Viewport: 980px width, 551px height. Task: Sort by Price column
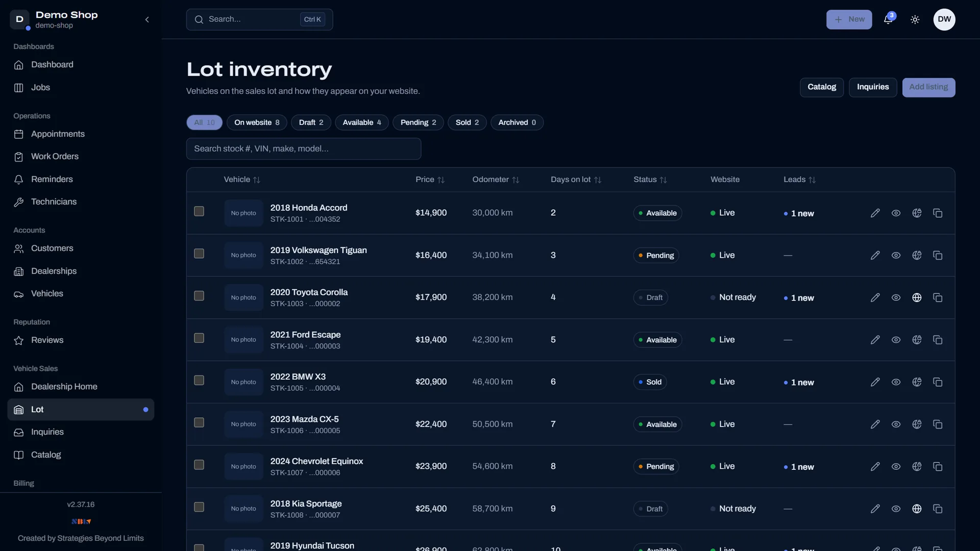(x=430, y=180)
